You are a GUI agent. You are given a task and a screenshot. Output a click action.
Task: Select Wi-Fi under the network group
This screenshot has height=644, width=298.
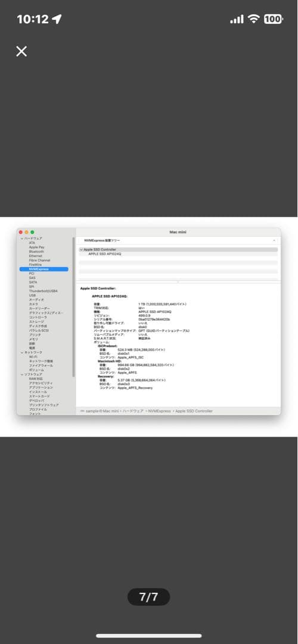click(33, 357)
